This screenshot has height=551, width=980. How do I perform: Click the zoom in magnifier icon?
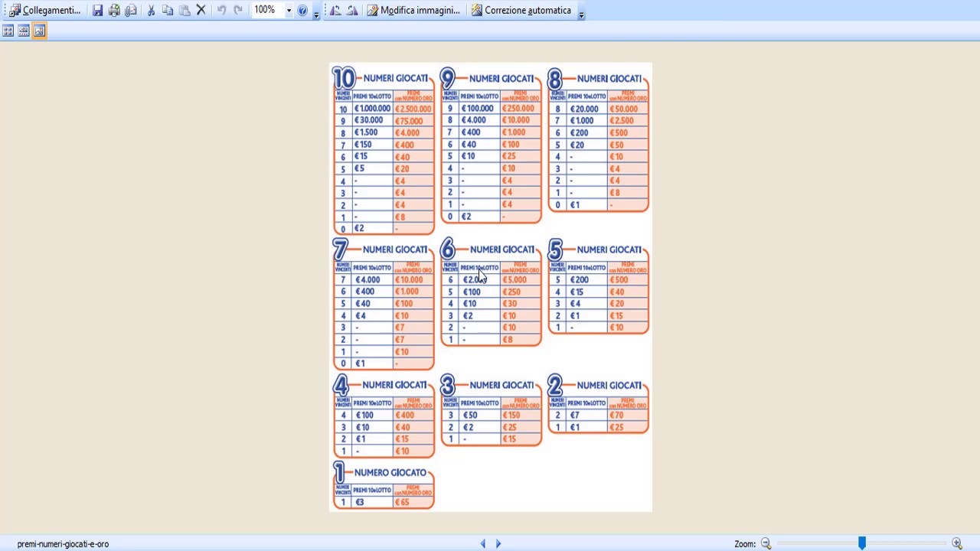956,543
